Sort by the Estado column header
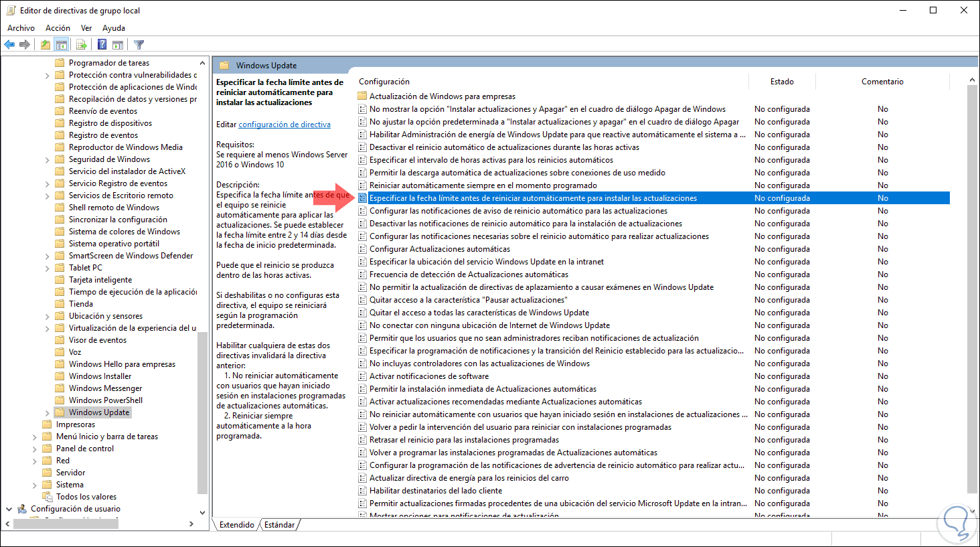980x547 pixels. (x=782, y=82)
